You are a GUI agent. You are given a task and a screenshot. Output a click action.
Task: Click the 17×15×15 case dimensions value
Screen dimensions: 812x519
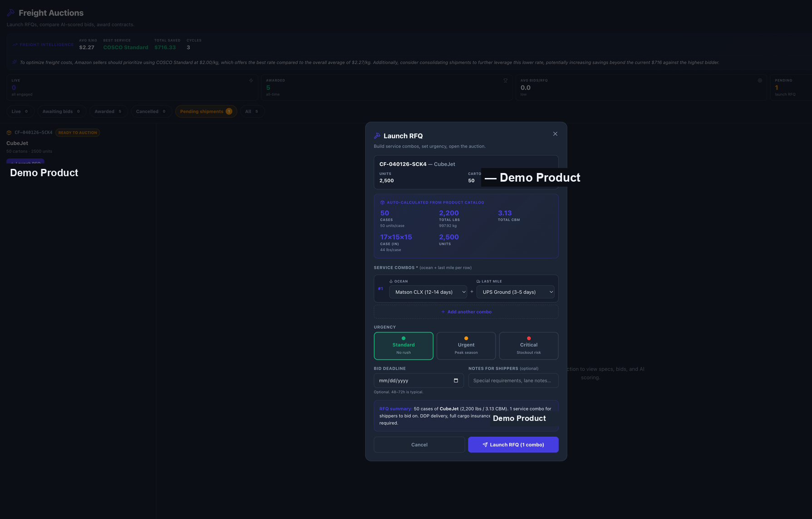(x=396, y=237)
